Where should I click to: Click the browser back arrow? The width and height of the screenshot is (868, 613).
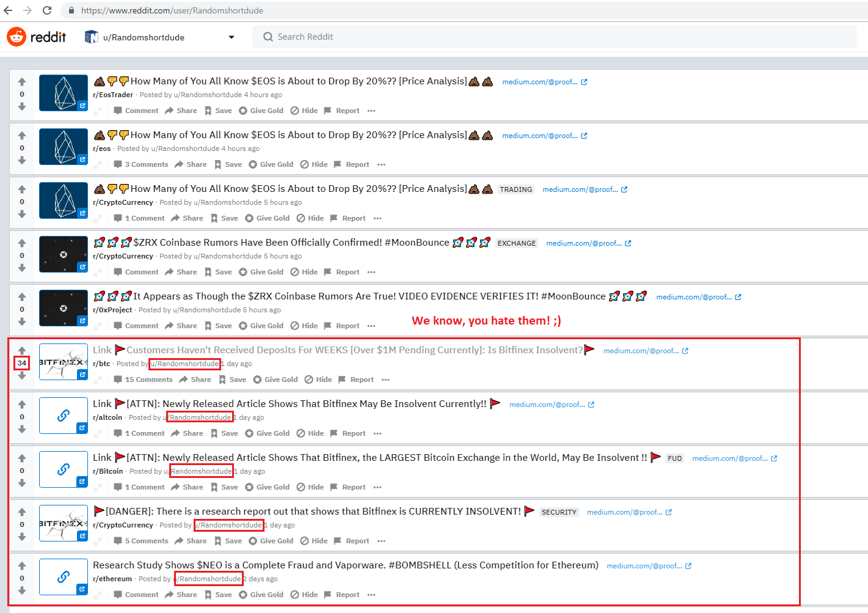point(8,10)
